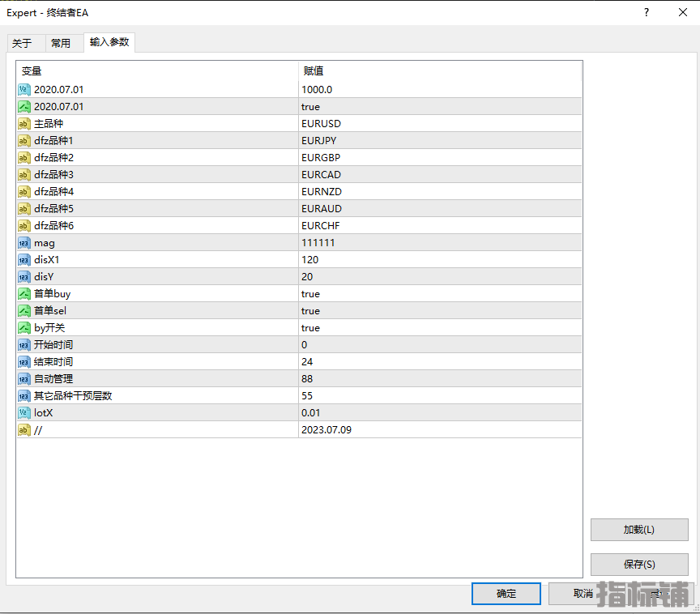Switch to the 关于 tab
700x614 pixels.
point(22,44)
